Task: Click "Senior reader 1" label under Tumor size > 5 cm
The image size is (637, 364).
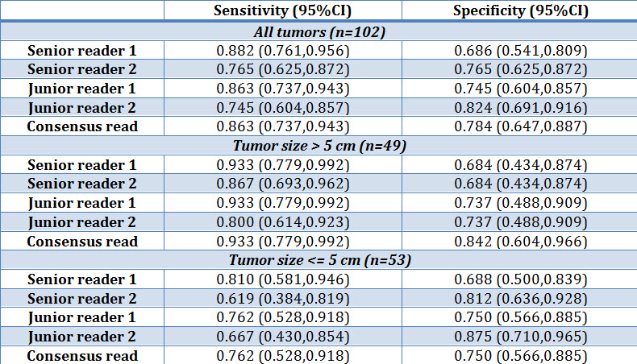Action: pyautogui.click(x=82, y=165)
